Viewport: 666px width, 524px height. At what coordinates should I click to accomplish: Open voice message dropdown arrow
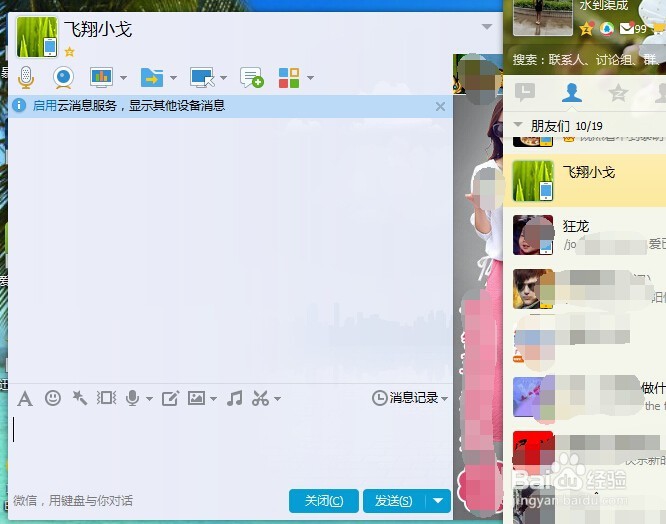click(x=149, y=399)
